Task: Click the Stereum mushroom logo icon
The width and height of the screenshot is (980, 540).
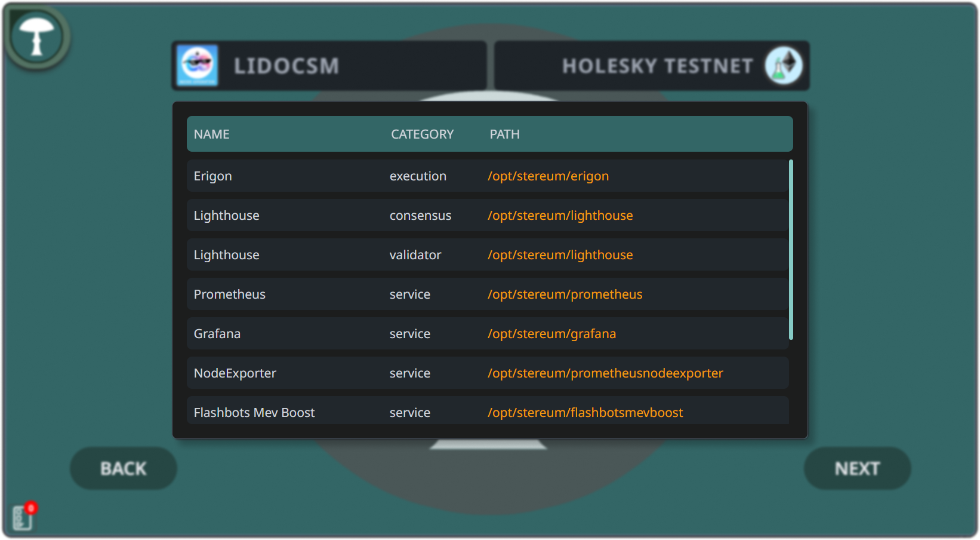Action: [x=36, y=36]
